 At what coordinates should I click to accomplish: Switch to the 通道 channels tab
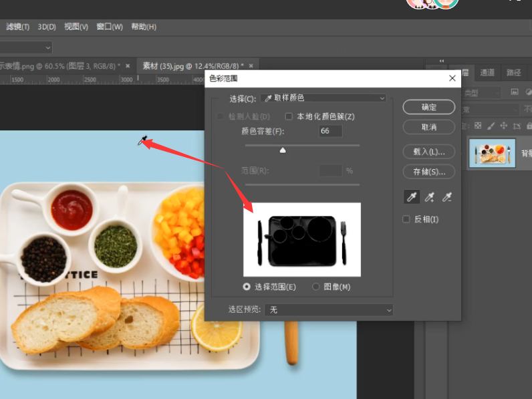coord(487,72)
